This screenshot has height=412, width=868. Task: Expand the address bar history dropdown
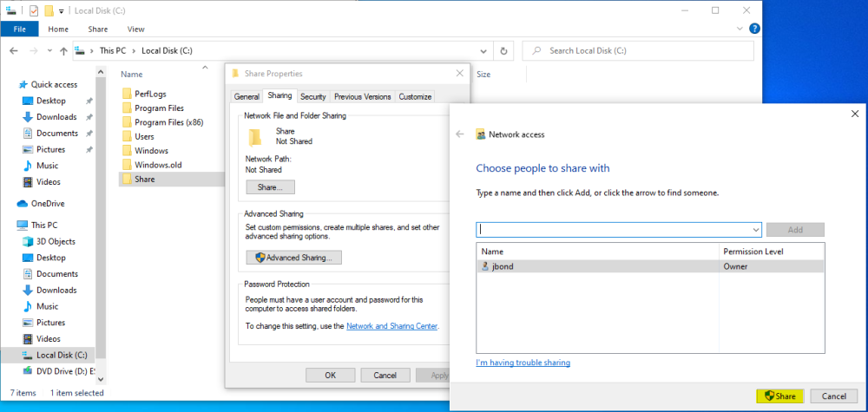pos(483,51)
